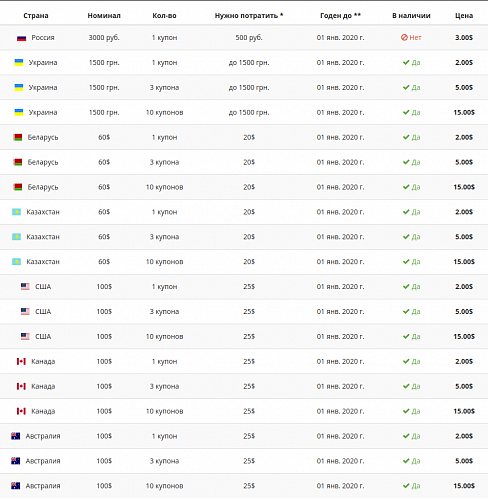Select the 3.00$ price for Russia coupon
This screenshot has width=488, height=500.
(x=464, y=38)
